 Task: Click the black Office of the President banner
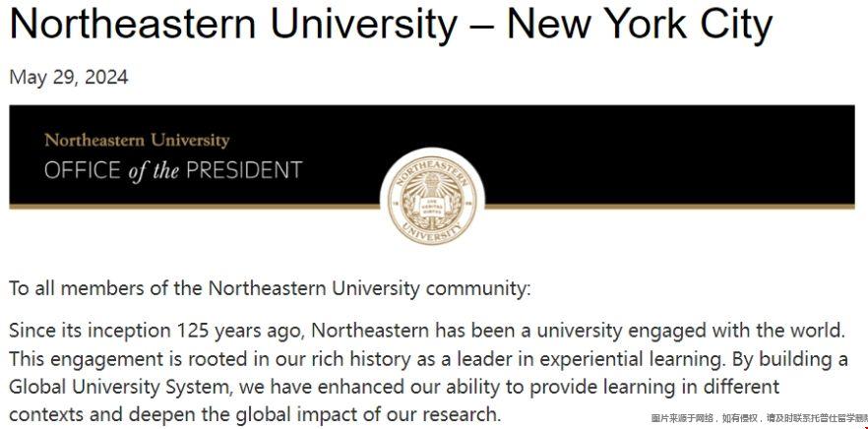coord(432,154)
